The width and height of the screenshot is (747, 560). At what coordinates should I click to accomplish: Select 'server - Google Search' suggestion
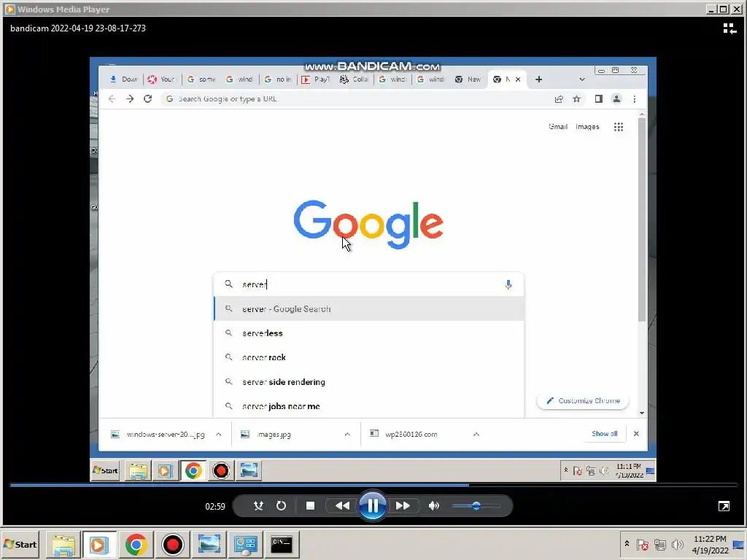(x=368, y=308)
